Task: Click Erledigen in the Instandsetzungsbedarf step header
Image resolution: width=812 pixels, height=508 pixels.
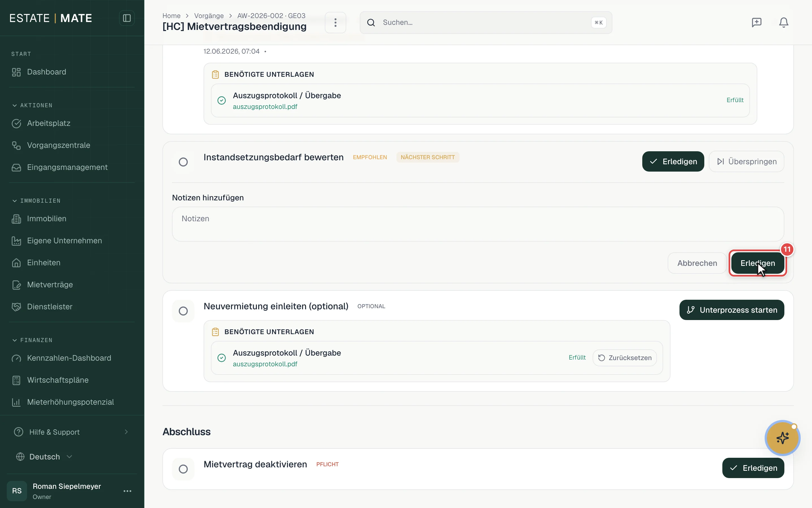Action: coord(673,162)
